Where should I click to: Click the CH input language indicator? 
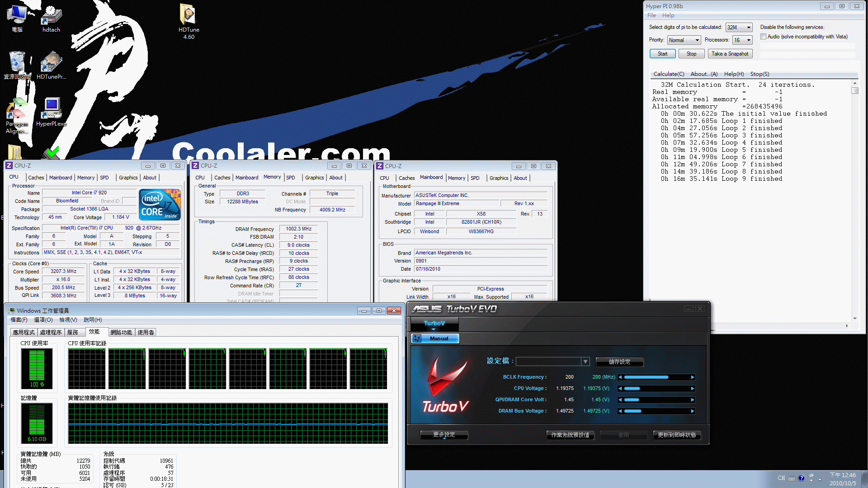point(781,478)
